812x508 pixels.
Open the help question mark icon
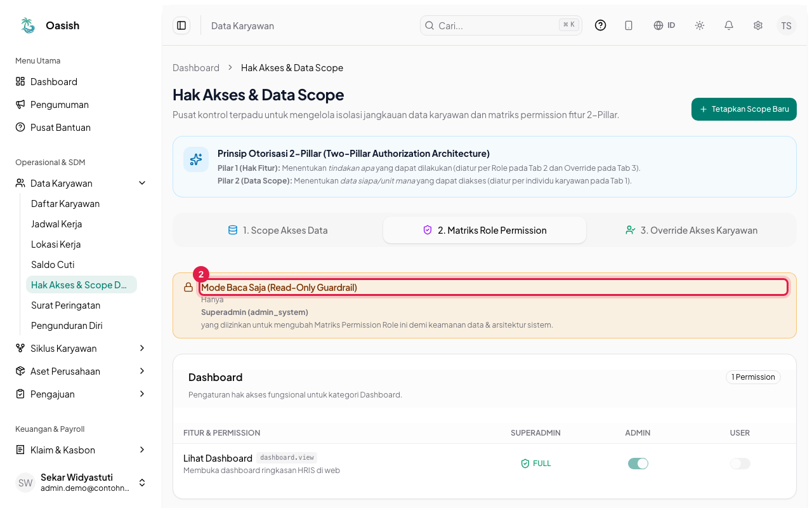tap(601, 25)
